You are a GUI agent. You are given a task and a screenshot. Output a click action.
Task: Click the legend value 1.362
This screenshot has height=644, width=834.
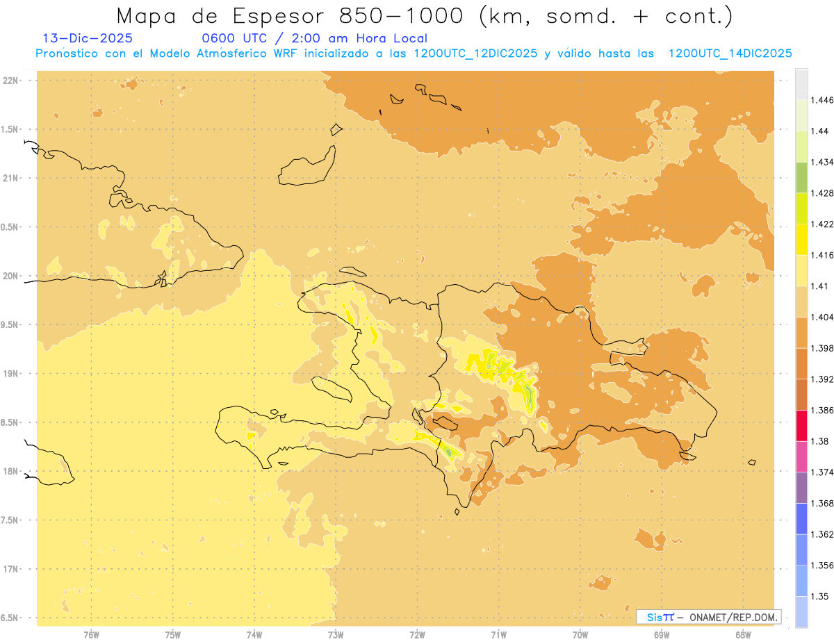(x=823, y=534)
